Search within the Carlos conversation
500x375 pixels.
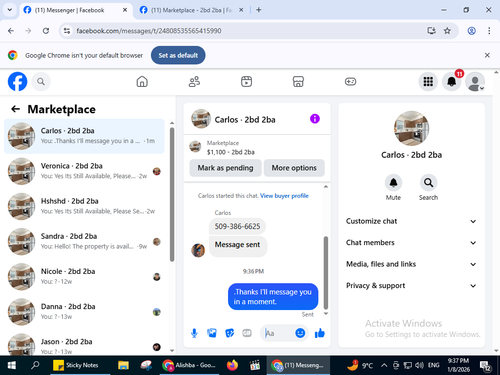pos(428,183)
